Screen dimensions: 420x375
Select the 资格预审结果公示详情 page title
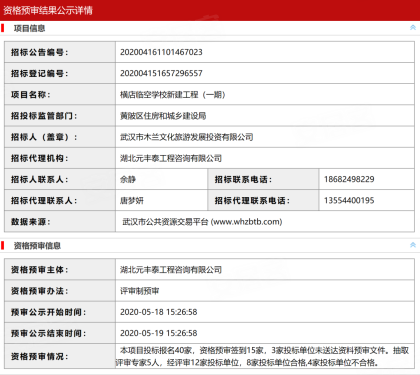point(48,10)
